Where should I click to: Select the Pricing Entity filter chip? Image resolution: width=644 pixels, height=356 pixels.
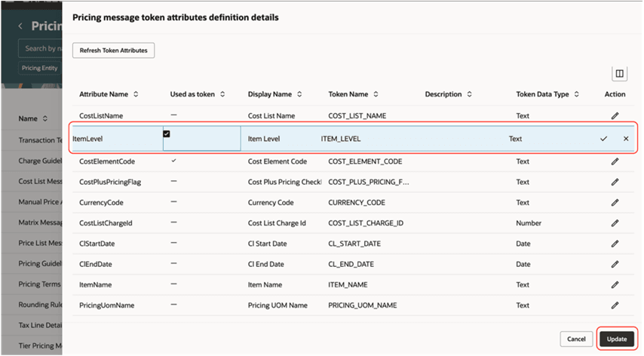point(40,68)
